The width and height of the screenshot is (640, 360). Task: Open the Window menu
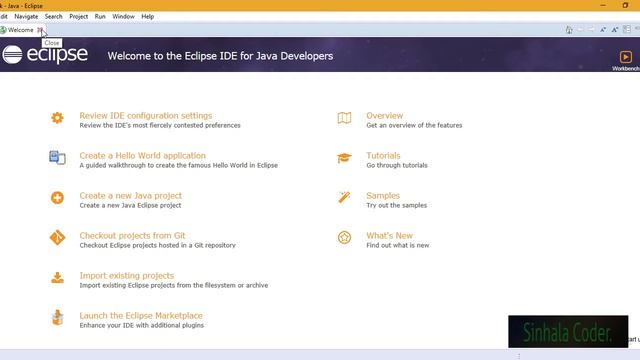123,17
